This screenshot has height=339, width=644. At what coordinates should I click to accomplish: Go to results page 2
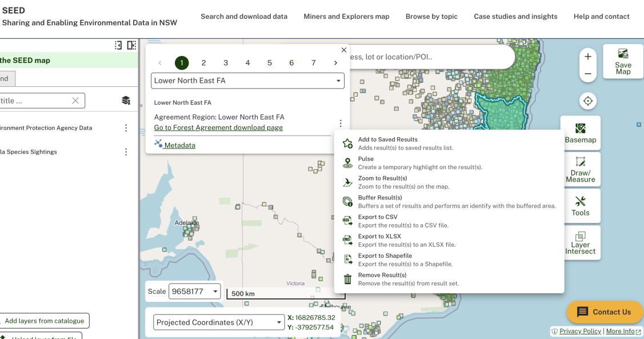pos(203,63)
